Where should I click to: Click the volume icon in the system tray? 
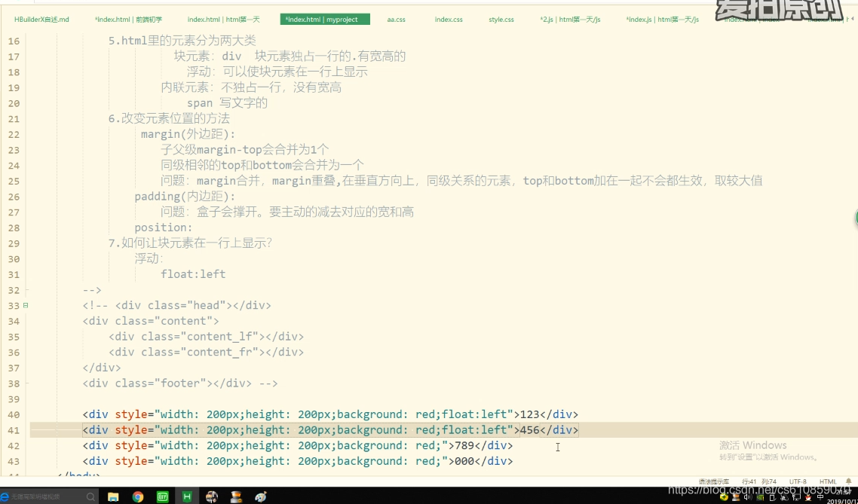pos(747,498)
